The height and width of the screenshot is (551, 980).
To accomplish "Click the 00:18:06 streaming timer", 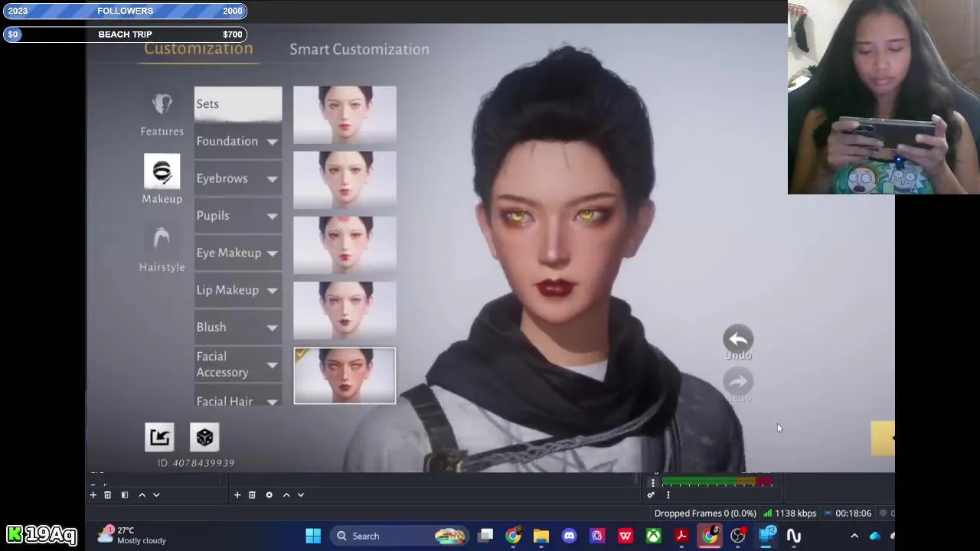I will (x=853, y=514).
